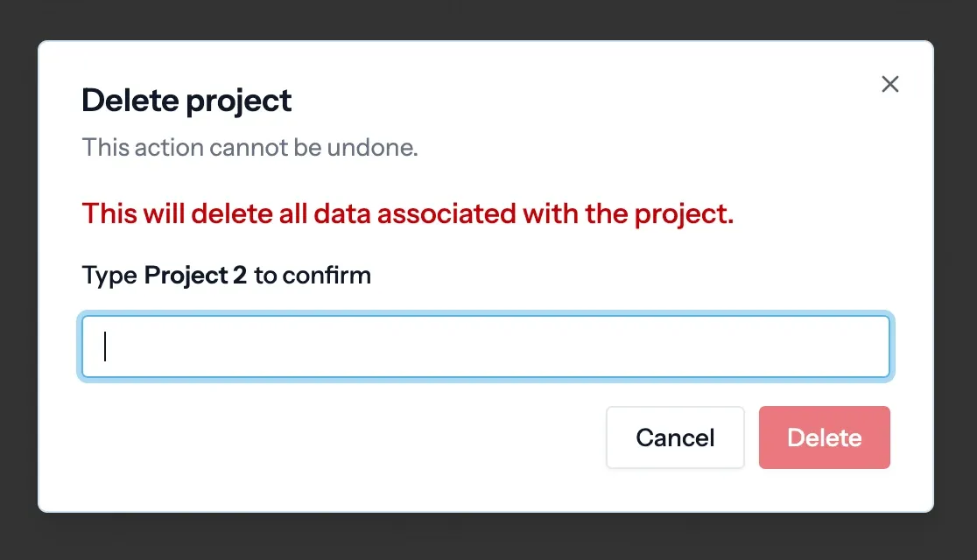Click the bold "Project 2" text
The height and width of the screenshot is (560, 977).
pyautogui.click(x=195, y=276)
